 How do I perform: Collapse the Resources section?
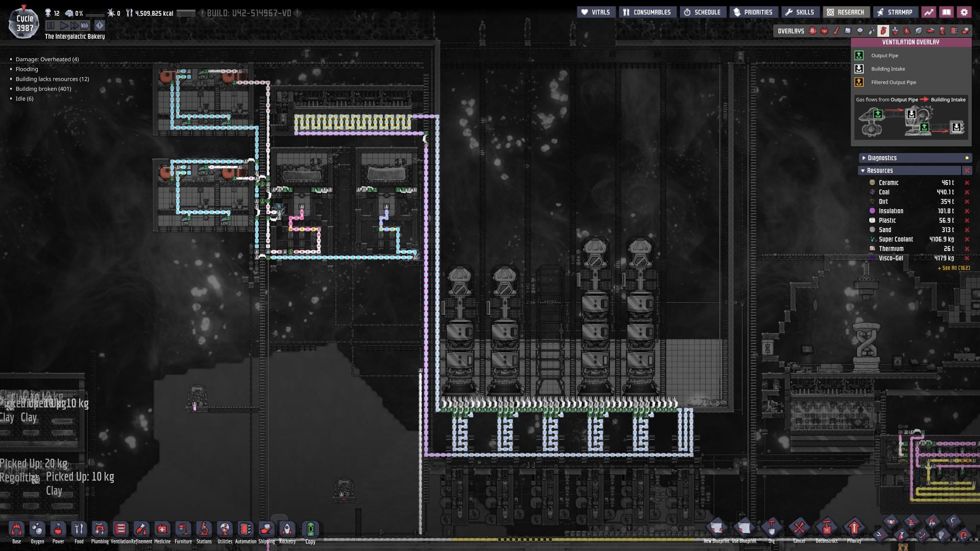pos(863,171)
